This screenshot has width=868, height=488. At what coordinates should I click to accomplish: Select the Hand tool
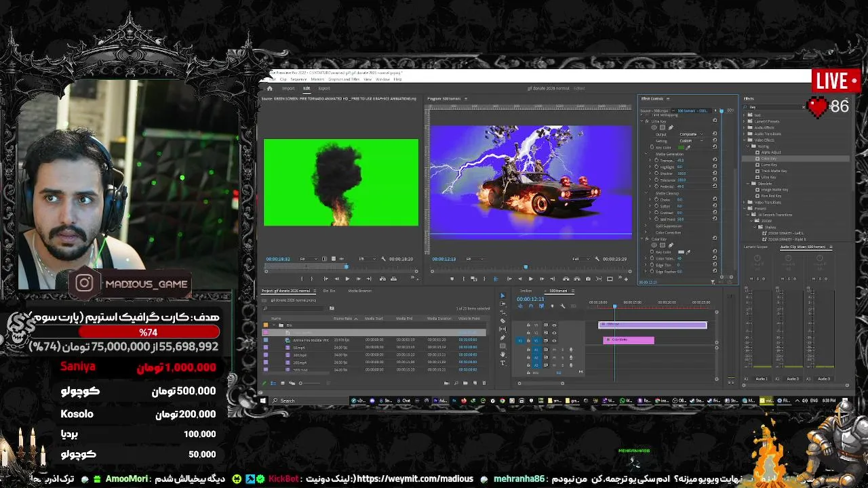[502, 354]
